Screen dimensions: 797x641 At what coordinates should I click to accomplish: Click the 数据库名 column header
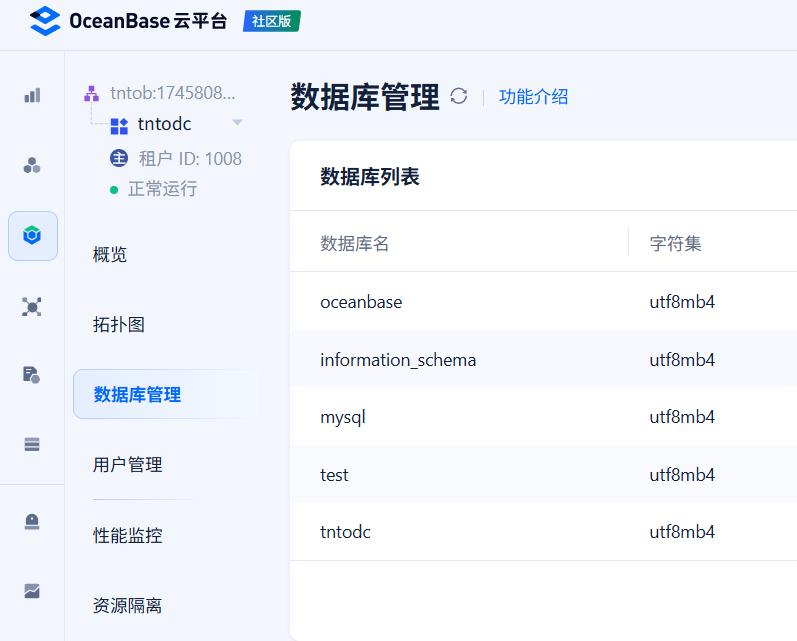pos(355,243)
